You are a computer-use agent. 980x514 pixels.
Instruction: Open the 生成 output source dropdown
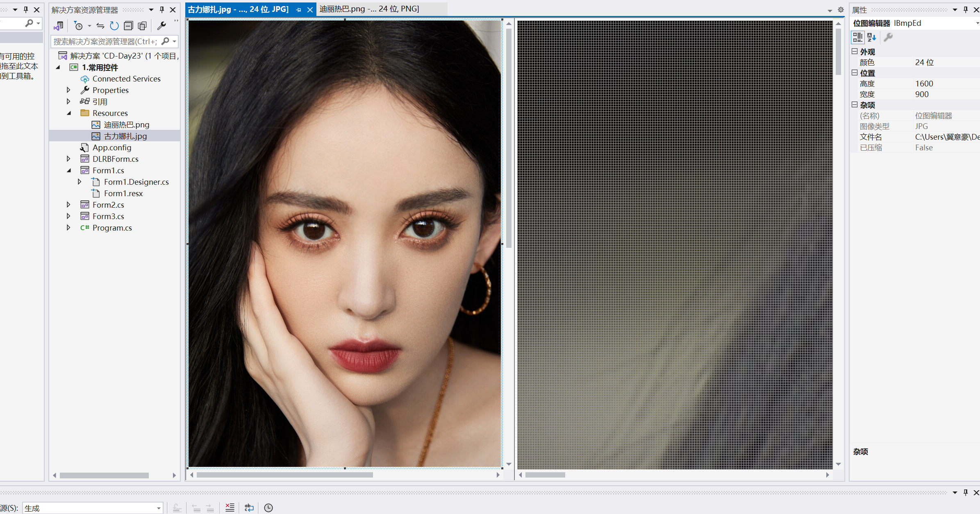click(x=159, y=508)
